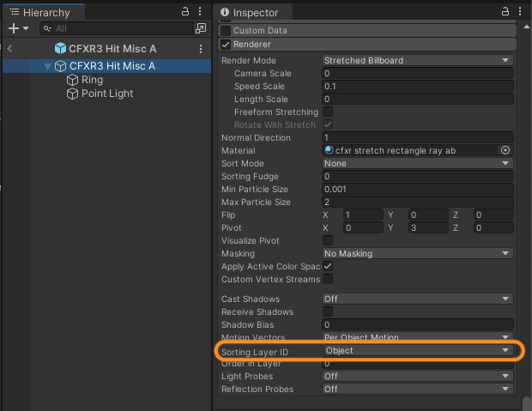Screen dimensions: 532x411
Task: Lock the Hierarchy panel
Action: 184,11
